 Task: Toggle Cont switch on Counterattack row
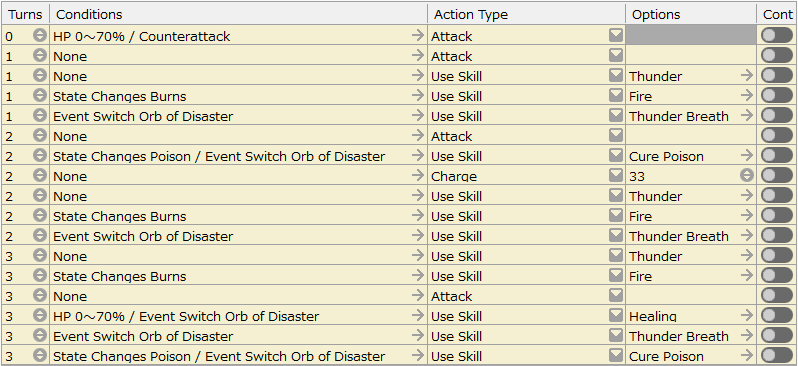click(x=777, y=36)
